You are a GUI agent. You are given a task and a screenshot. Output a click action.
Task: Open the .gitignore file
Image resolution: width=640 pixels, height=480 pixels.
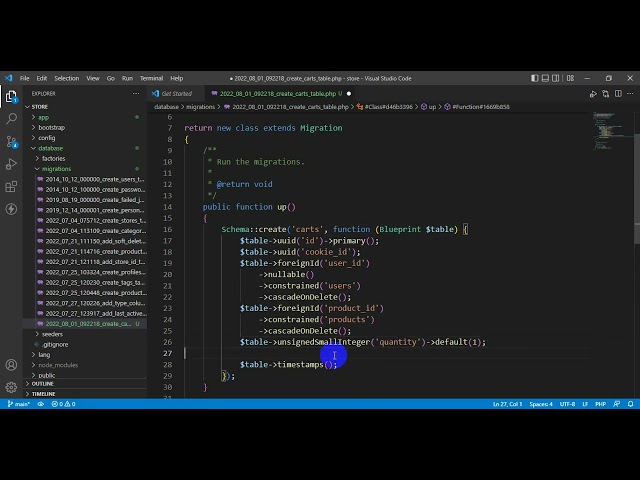click(x=55, y=344)
